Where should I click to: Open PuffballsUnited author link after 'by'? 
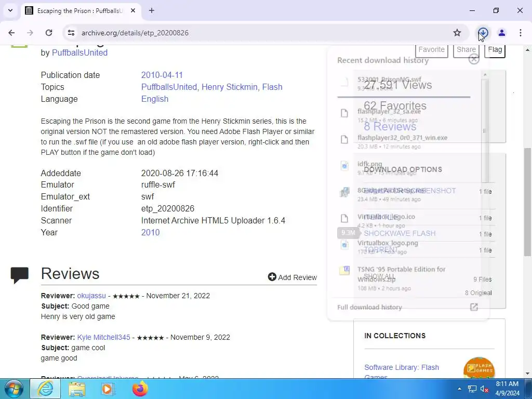point(79,52)
